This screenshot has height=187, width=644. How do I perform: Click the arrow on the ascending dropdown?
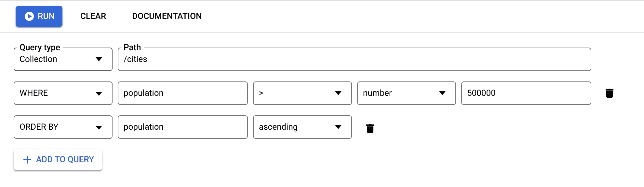(x=338, y=127)
